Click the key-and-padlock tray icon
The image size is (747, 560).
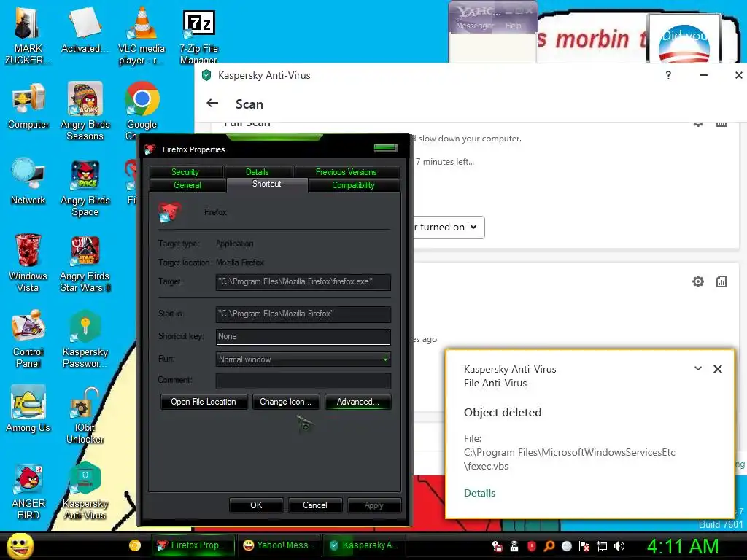[497, 546]
